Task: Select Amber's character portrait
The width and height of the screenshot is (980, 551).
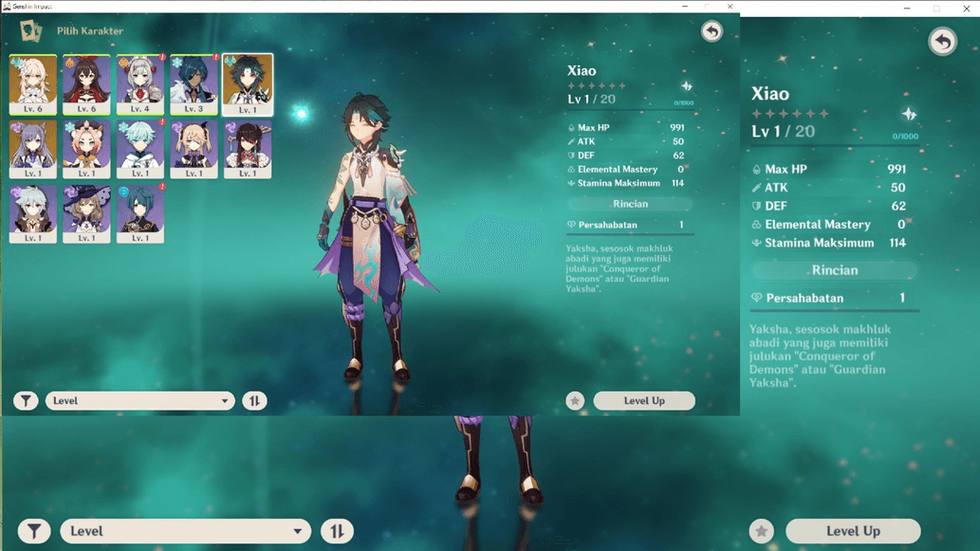Action: click(x=86, y=85)
